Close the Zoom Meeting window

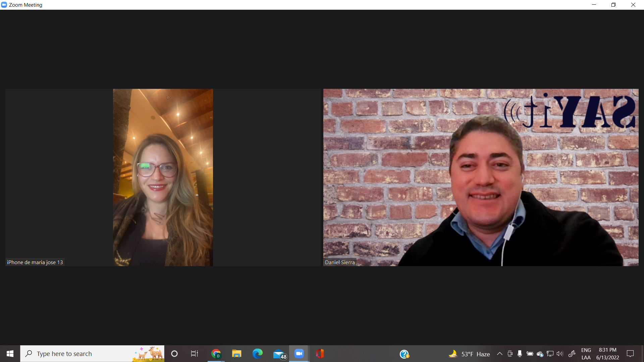point(633,5)
